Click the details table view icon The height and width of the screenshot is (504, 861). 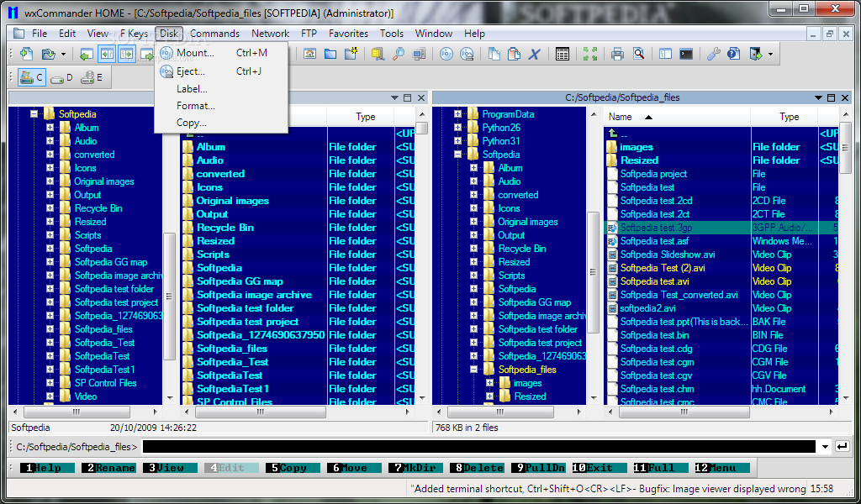[563, 54]
